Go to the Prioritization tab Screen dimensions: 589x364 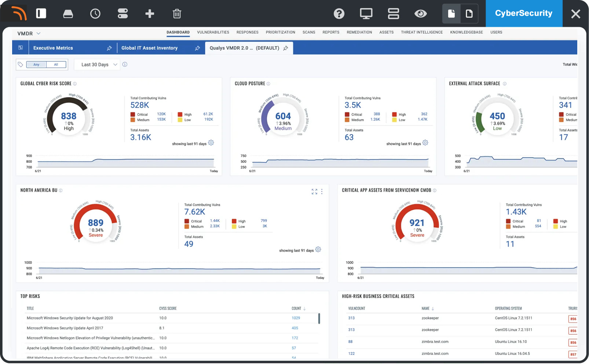(x=281, y=32)
